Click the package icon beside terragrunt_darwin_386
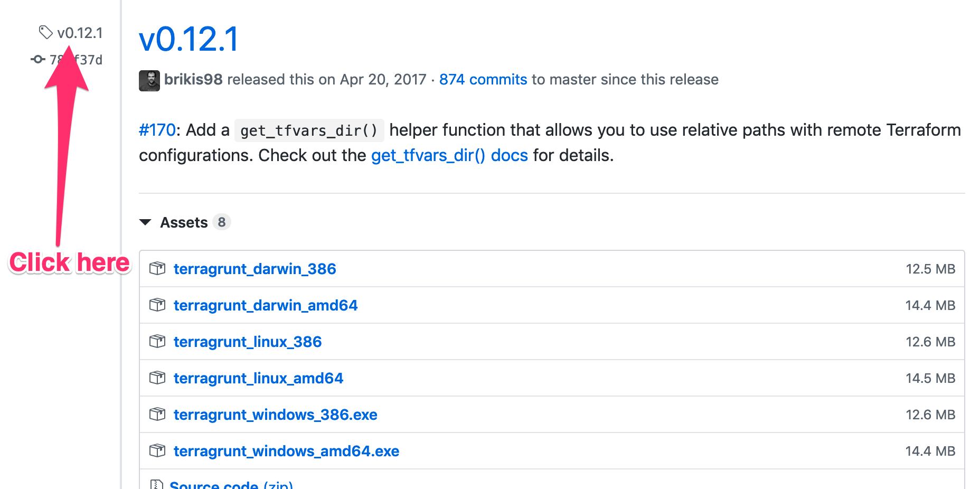Screen dimensions: 980x489 tap(157, 268)
